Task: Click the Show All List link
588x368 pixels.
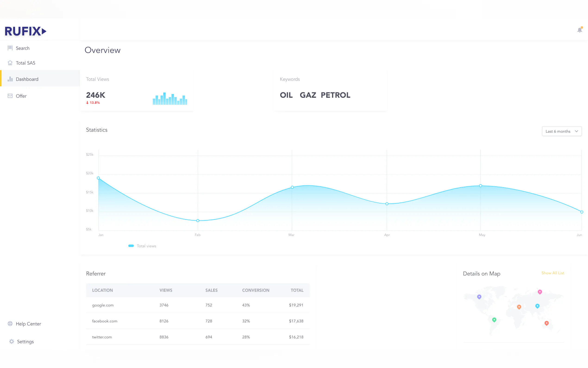Action: [x=553, y=273]
